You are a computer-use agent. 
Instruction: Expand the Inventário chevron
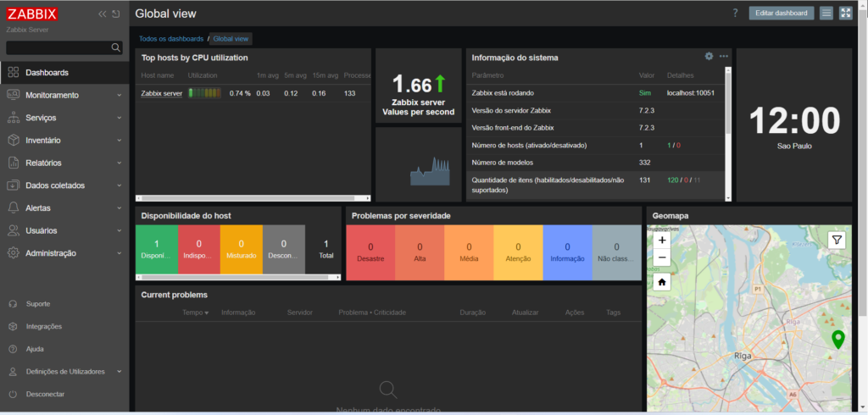click(119, 141)
